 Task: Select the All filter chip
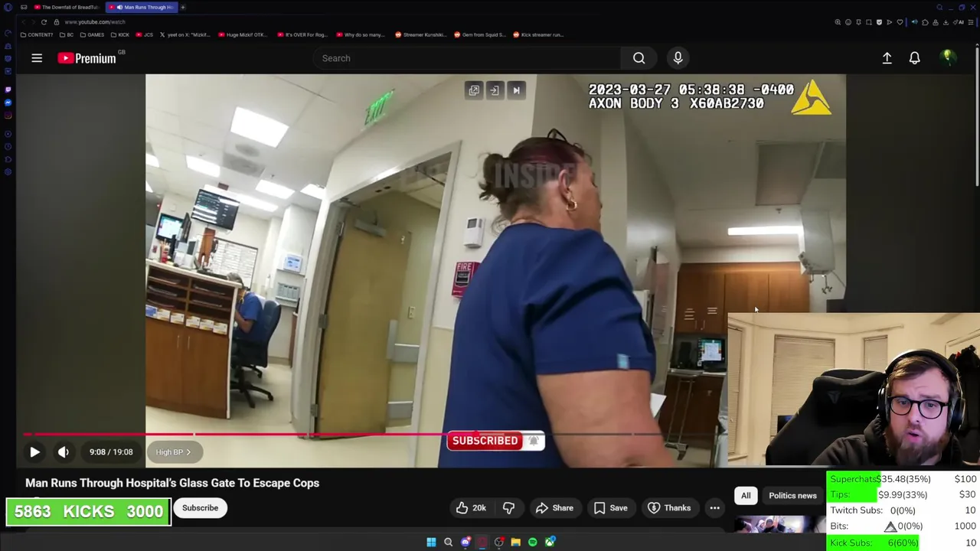coord(746,496)
